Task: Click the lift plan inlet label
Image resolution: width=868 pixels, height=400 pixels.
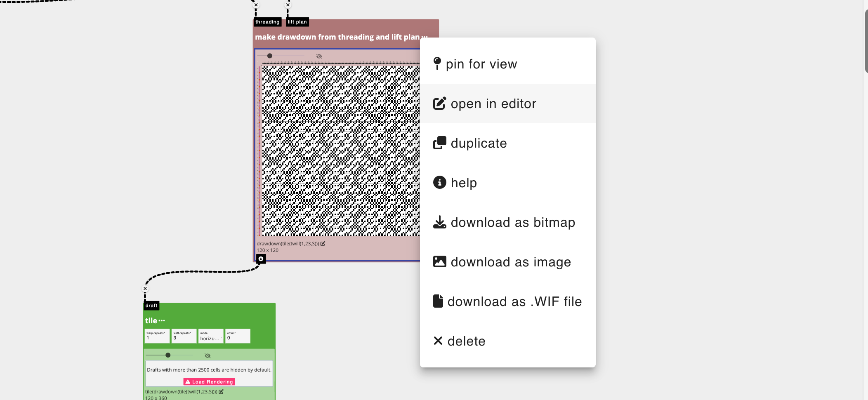Action: [x=297, y=22]
